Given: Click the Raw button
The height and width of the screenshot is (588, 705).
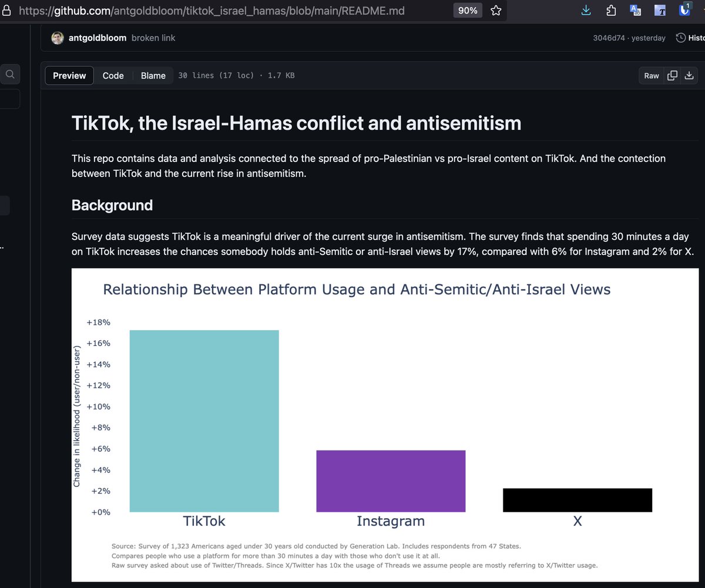Looking at the screenshot, I should pyautogui.click(x=652, y=75).
